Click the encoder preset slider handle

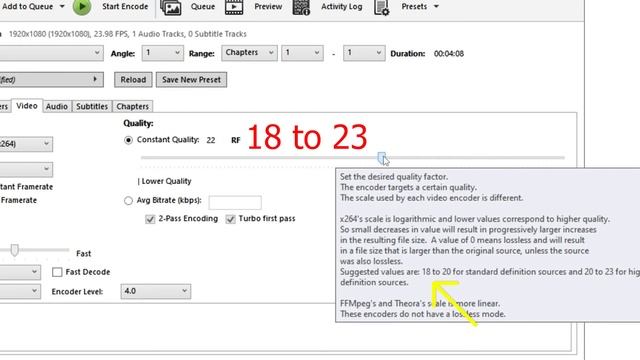[14, 250]
